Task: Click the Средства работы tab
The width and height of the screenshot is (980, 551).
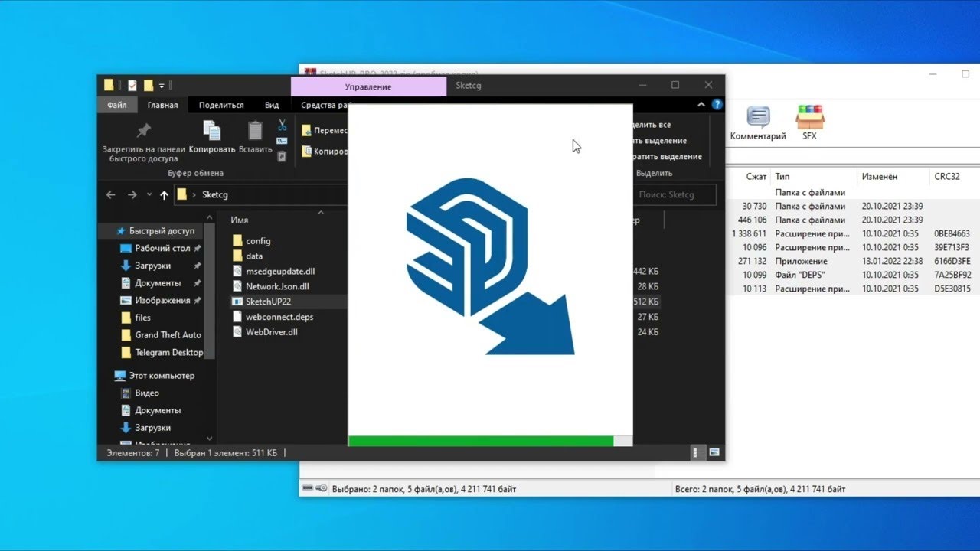Action: point(325,105)
